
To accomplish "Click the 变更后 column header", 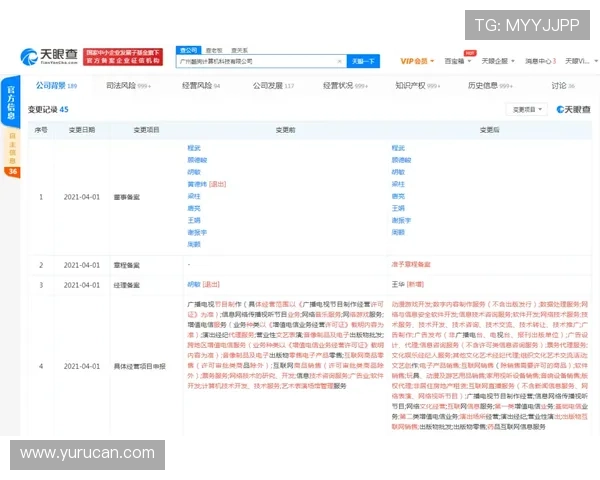I will click(x=489, y=130).
